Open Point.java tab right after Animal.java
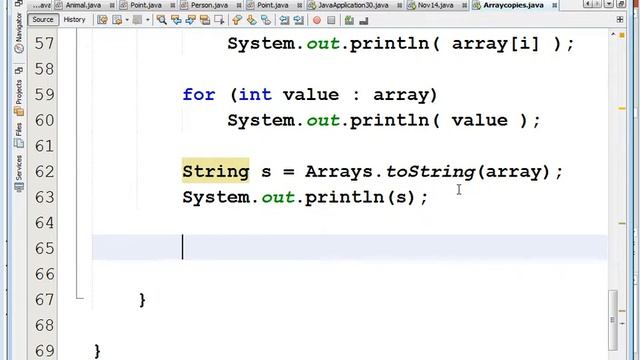The width and height of the screenshot is (640, 360). tap(146, 5)
